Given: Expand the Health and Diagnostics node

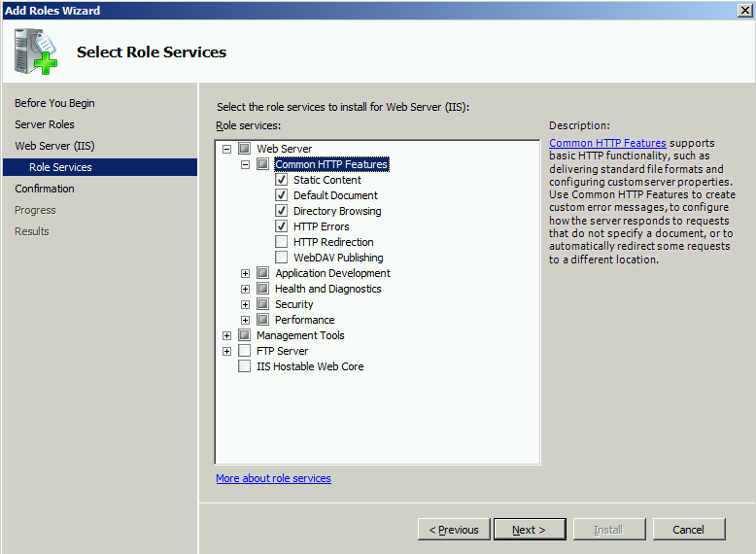Looking at the screenshot, I should coord(246,289).
